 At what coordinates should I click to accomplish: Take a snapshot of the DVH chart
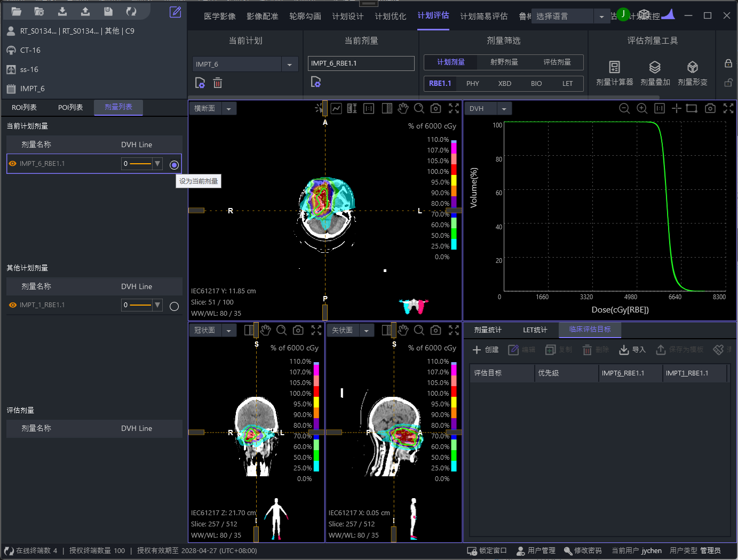[710, 108]
